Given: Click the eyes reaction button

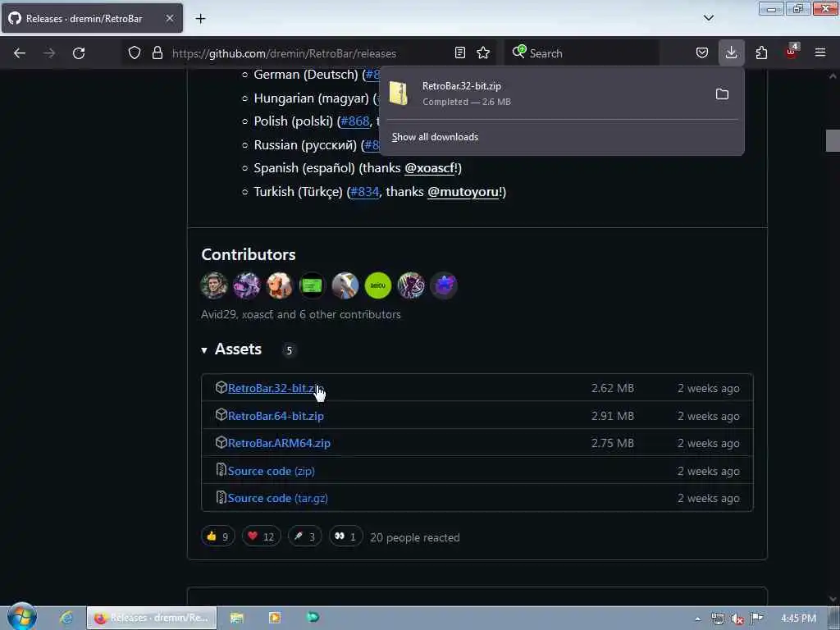Looking at the screenshot, I should coord(345,536).
